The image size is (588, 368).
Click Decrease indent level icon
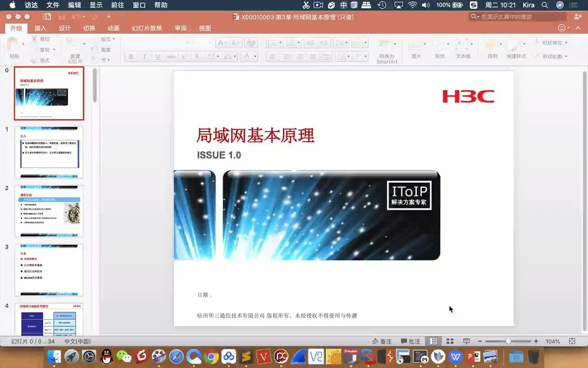click(311, 43)
